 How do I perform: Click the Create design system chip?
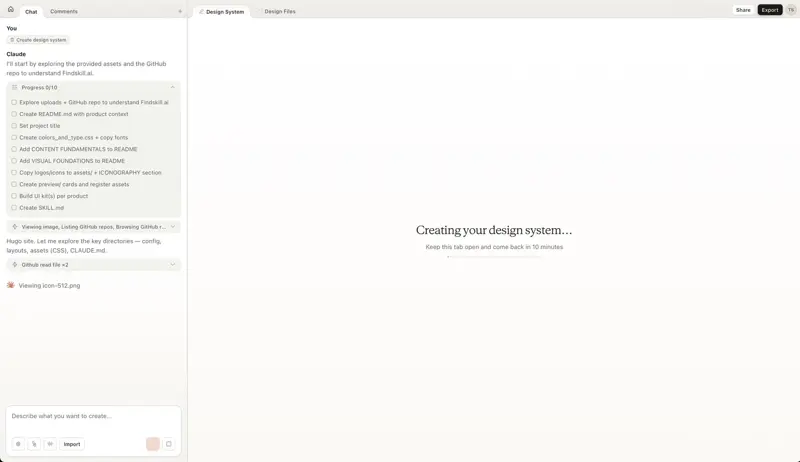38,40
